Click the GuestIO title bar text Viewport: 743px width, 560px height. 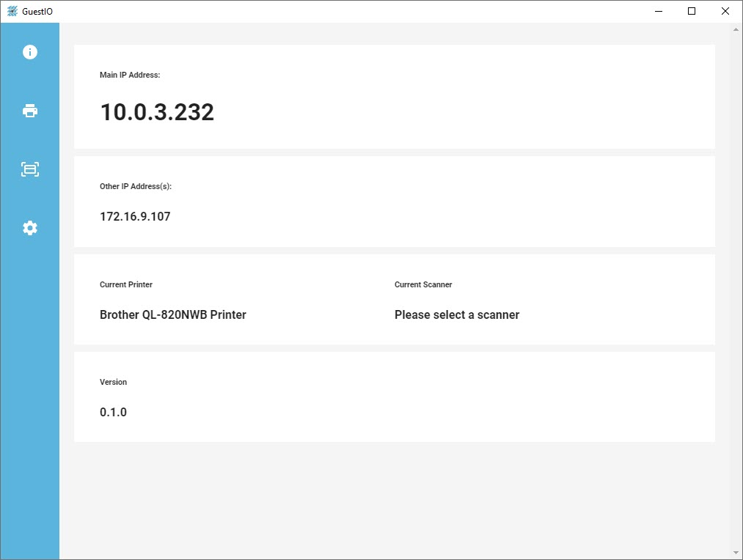[x=37, y=11]
